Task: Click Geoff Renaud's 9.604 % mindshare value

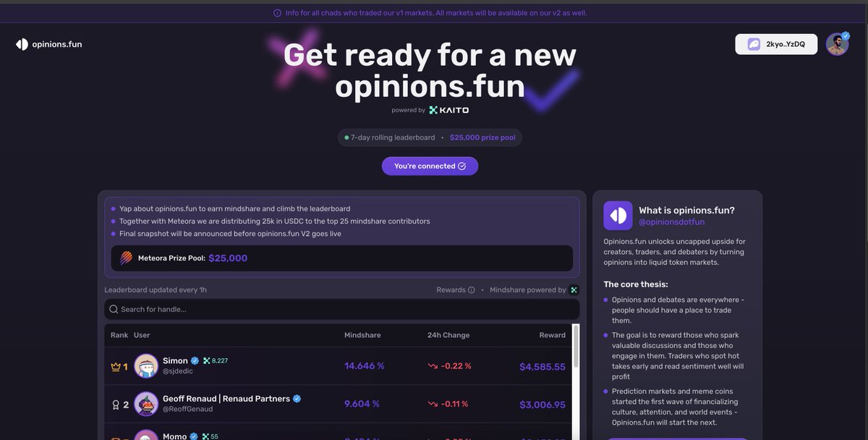Action: [362, 404]
